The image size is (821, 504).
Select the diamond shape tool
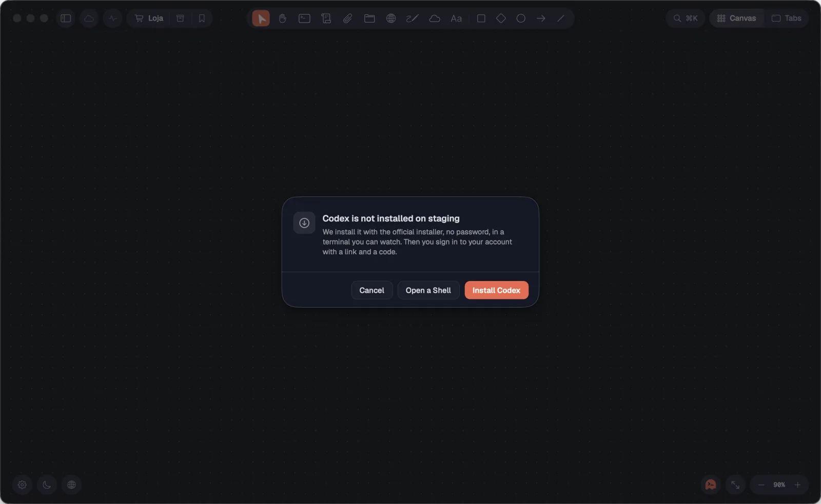[501, 18]
